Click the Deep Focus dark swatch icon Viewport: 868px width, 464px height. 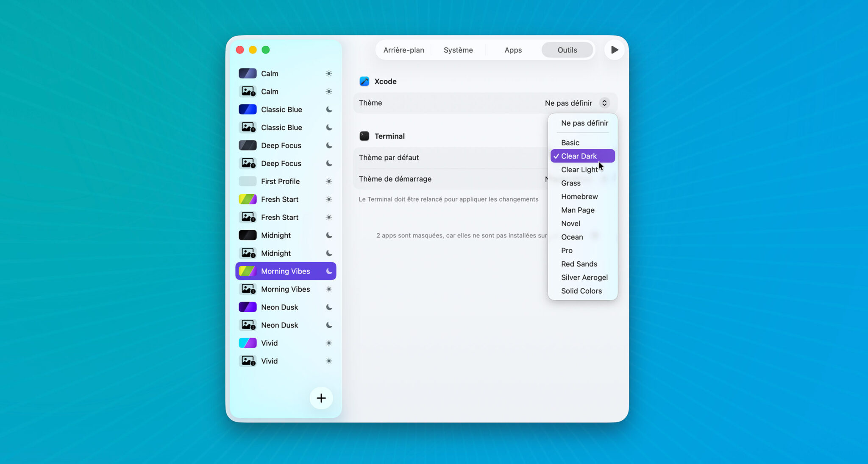click(248, 145)
